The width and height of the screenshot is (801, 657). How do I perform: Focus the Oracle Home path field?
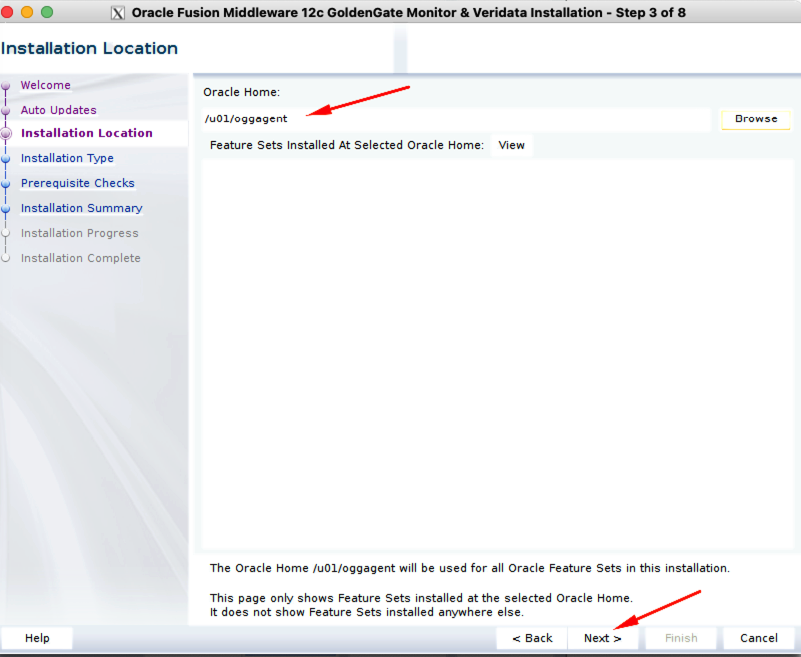coord(456,119)
